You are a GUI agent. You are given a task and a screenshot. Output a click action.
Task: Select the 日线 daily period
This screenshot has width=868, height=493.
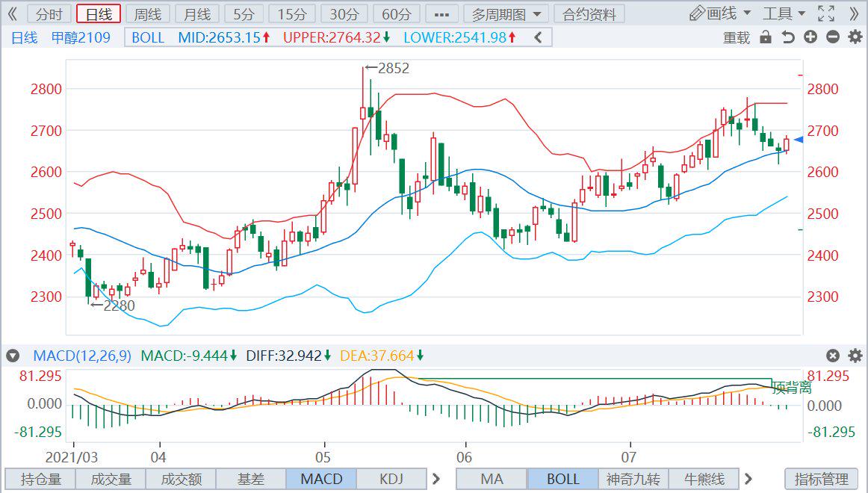point(98,13)
